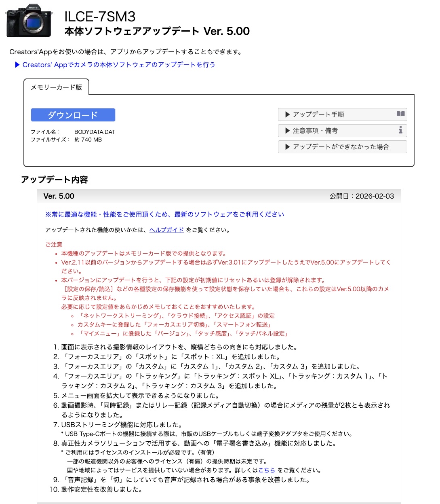Click the Ver. 5.00 release header bar
This screenshot has width=440, height=504.
click(219, 196)
